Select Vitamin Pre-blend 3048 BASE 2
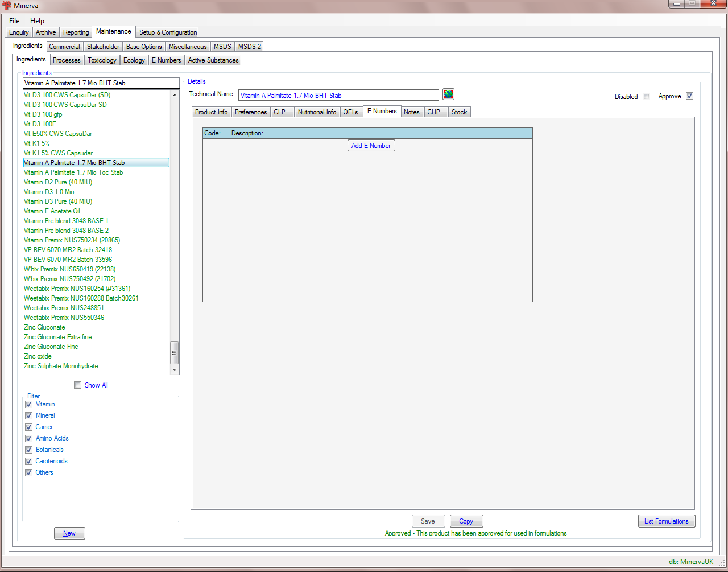728x572 pixels. [x=66, y=231]
